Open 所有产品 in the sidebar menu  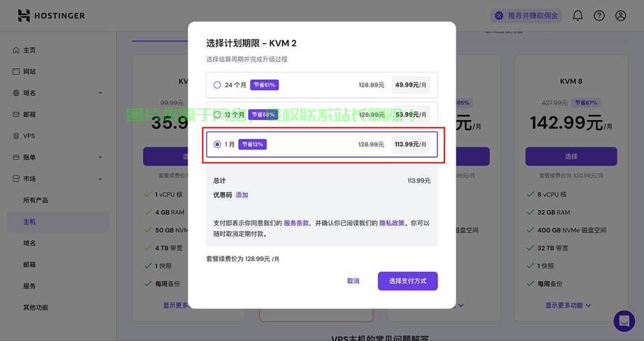coord(35,200)
